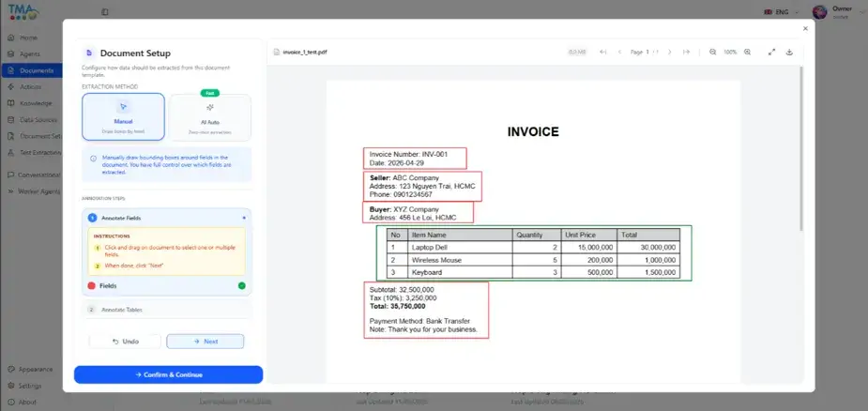Click the Total: 35,750,000 text

pyautogui.click(x=398, y=306)
